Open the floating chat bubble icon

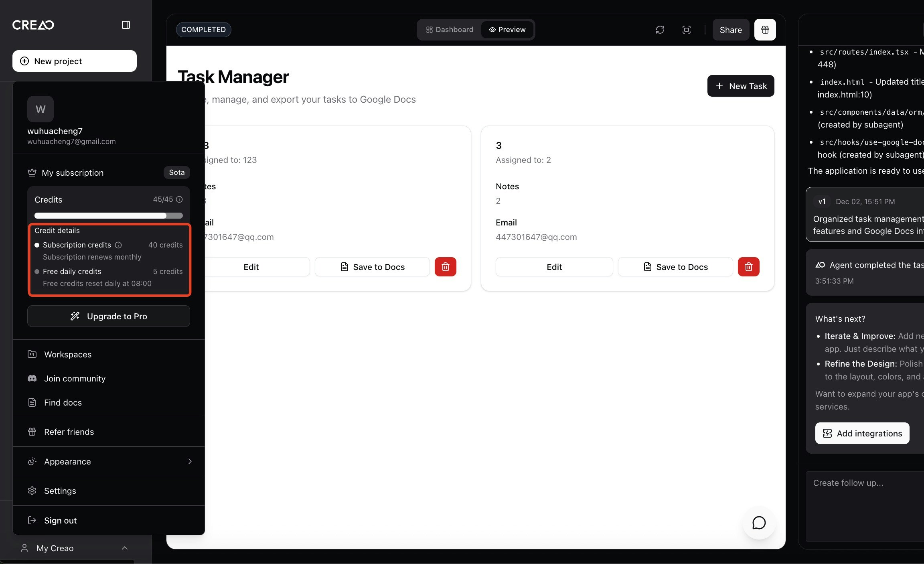pyautogui.click(x=759, y=523)
